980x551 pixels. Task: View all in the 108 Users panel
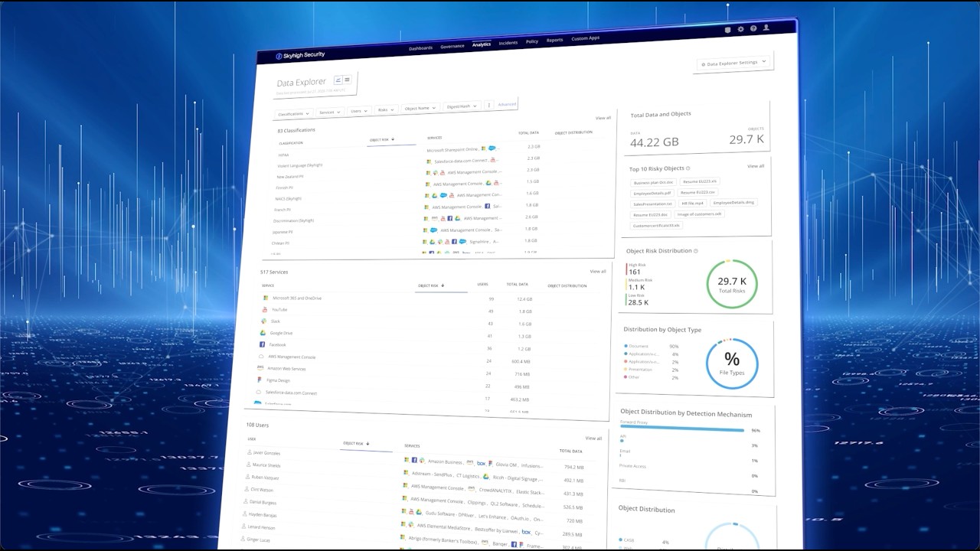tap(593, 439)
